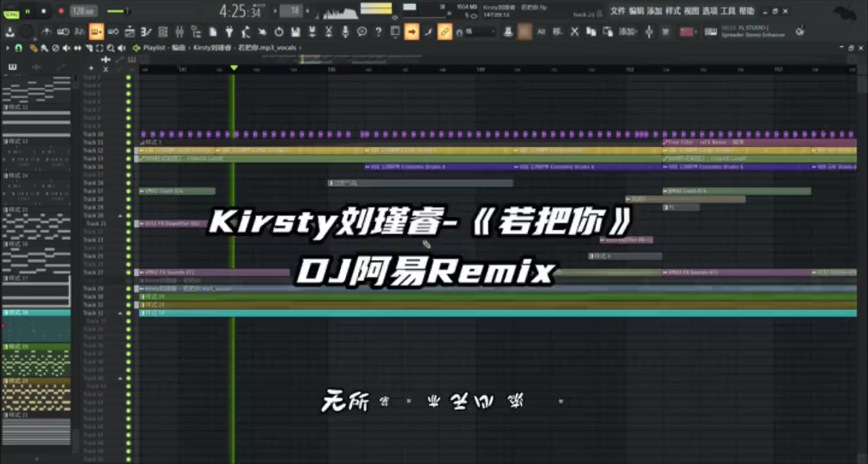Toggle the highlighted orange keyboard recording button
This screenshot has width=868, height=464.
click(96, 32)
